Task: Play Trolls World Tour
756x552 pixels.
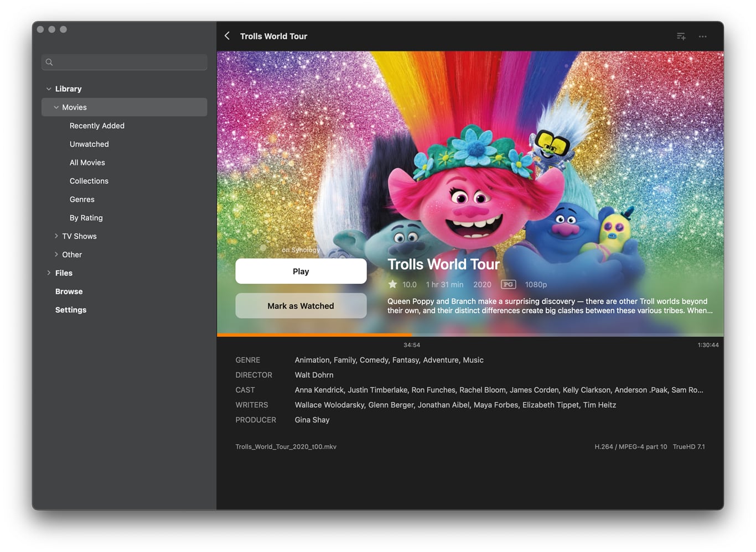Action: (x=301, y=271)
